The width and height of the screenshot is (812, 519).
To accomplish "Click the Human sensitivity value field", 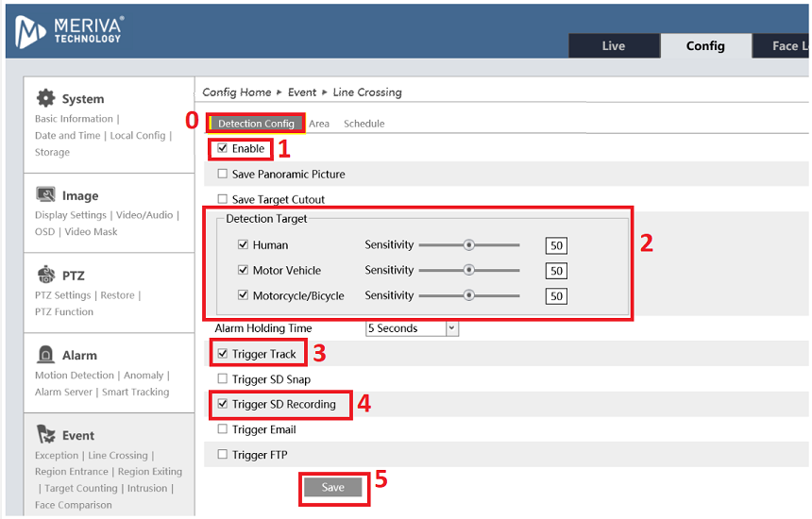I will (556, 246).
